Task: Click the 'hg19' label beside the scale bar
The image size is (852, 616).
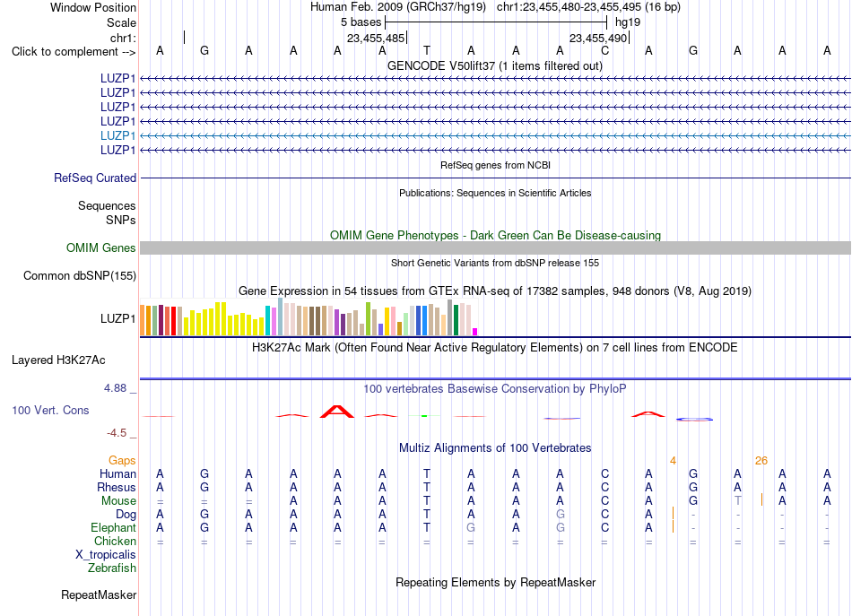Action: coord(628,22)
